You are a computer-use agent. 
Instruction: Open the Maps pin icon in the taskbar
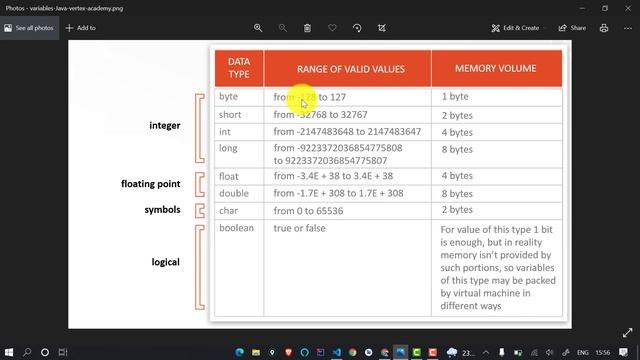click(x=272, y=352)
